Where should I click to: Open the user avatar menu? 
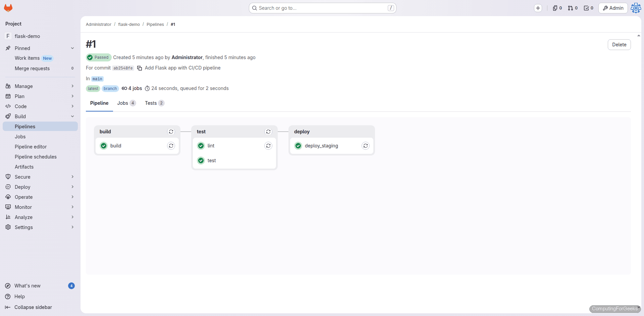pyautogui.click(x=636, y=8)
